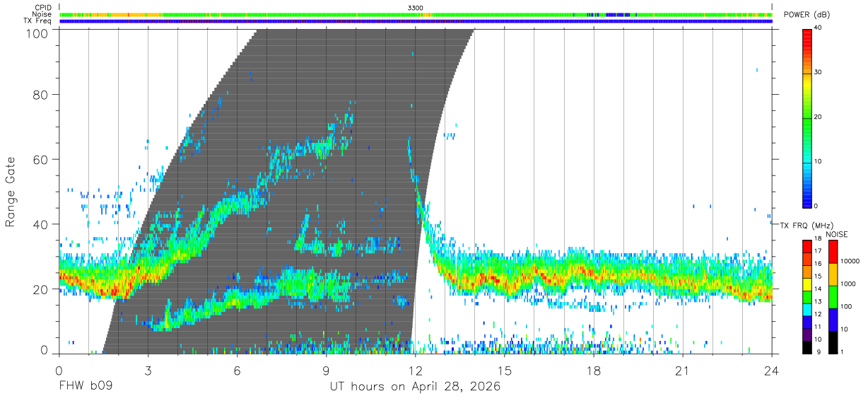The image size is (868, 401).
Task: Select the TX Freq row label
Action: point(38,21)
